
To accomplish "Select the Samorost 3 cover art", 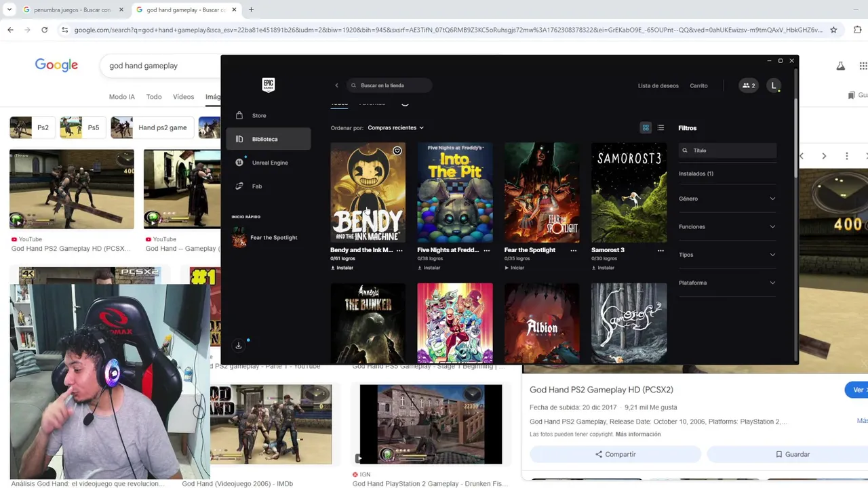I will click(629, 192).
